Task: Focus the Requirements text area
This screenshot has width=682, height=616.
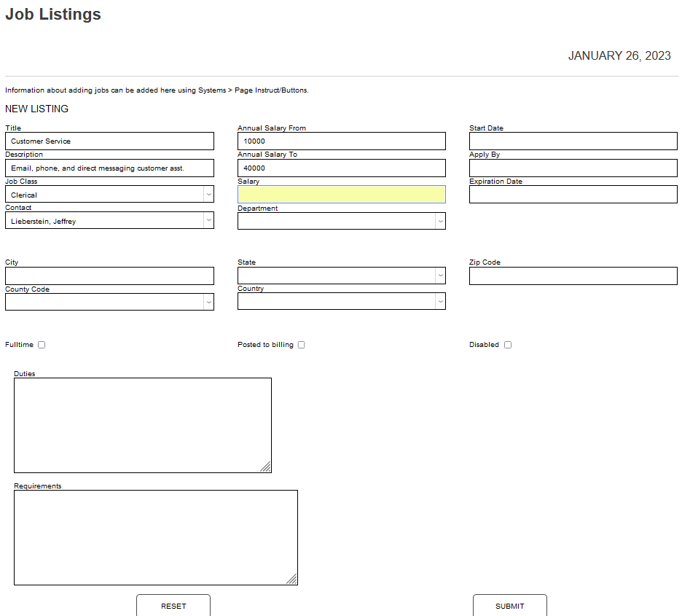Action: tap(155, 537)
